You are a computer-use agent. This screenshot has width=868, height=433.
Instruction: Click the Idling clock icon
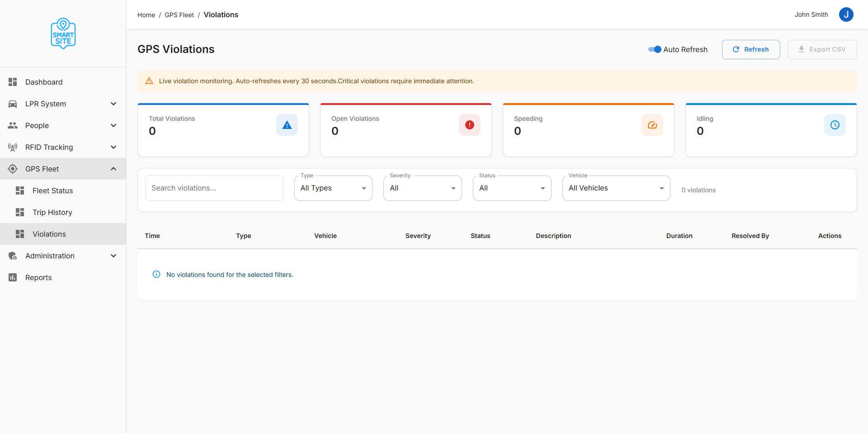(835, 125)
